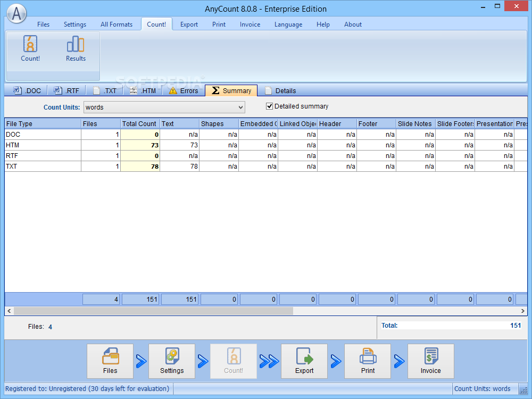This screenshot has height=399, width=532.
Task: Click the registration status text
Action: point(87,389)
